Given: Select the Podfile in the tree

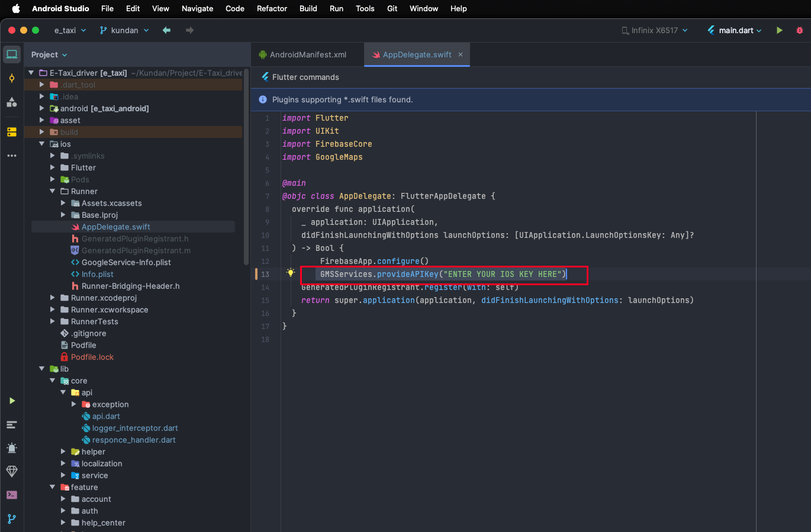Looking at the screenshot, I should tap(83, 345).
